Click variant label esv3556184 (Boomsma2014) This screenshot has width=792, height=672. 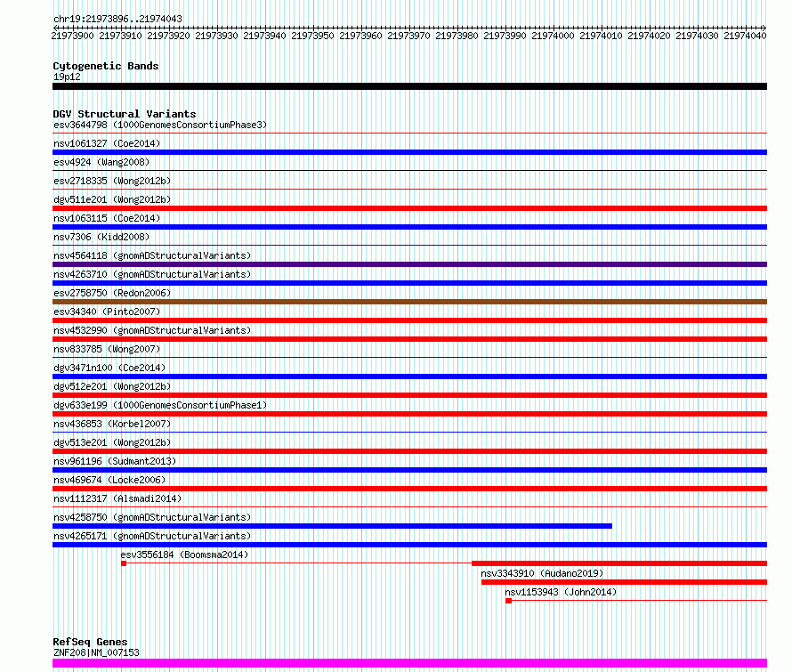(x=184, y=555)
